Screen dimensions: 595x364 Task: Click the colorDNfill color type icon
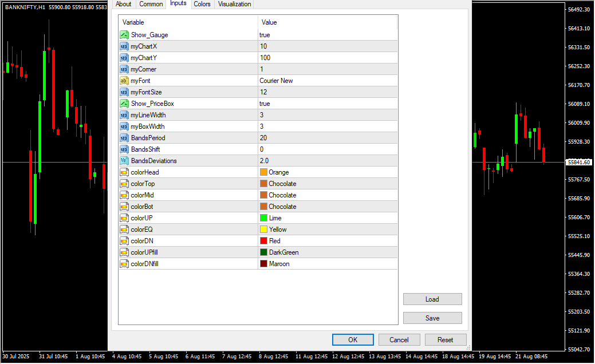tap(124, 264)
